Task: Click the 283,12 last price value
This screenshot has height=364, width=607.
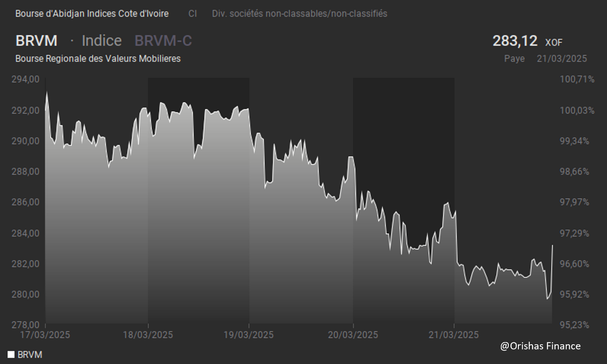Action: coord(515,41)
